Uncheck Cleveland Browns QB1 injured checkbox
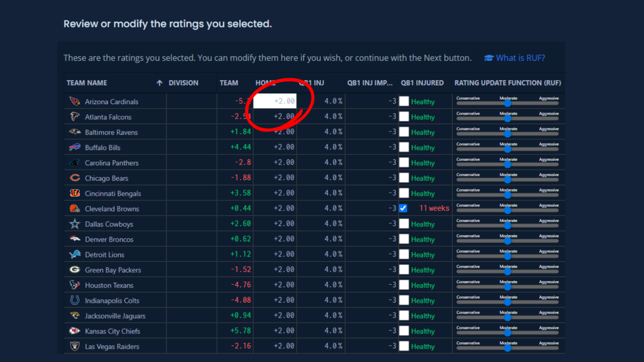 tap(404, 208)
